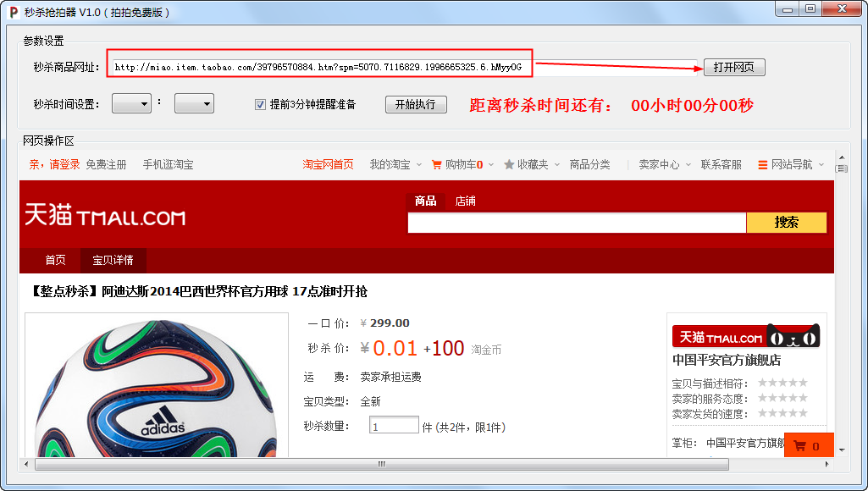This screenshot has height=491, width=868.
Task: Click the 开始执行 button
Action: click(x=416, y=104)
